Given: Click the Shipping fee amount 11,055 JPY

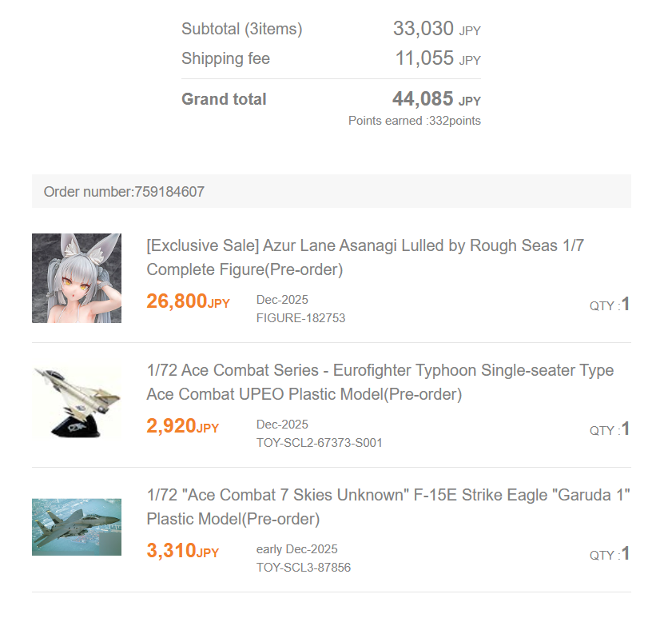Looking at the screenshot, I should (x=437, y=58).
